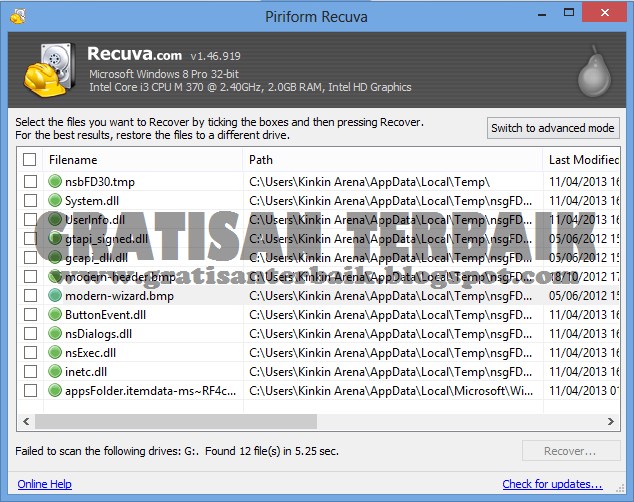Select the nsDialogs.dll filename

98,334
